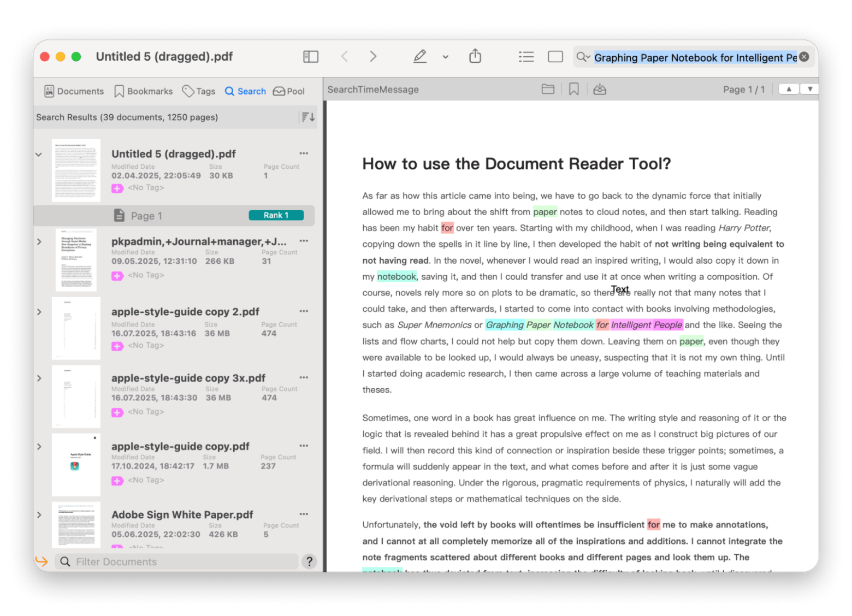Viewport: 852px width, 616px height.
Task: Click heading How to use the Document Reader Tool
Action: coord(517,164)
